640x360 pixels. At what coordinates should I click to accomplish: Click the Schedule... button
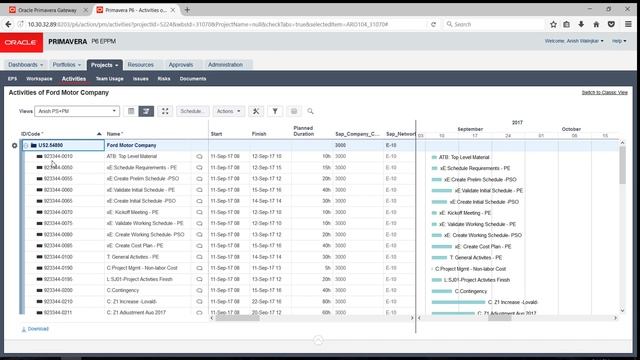193,111
